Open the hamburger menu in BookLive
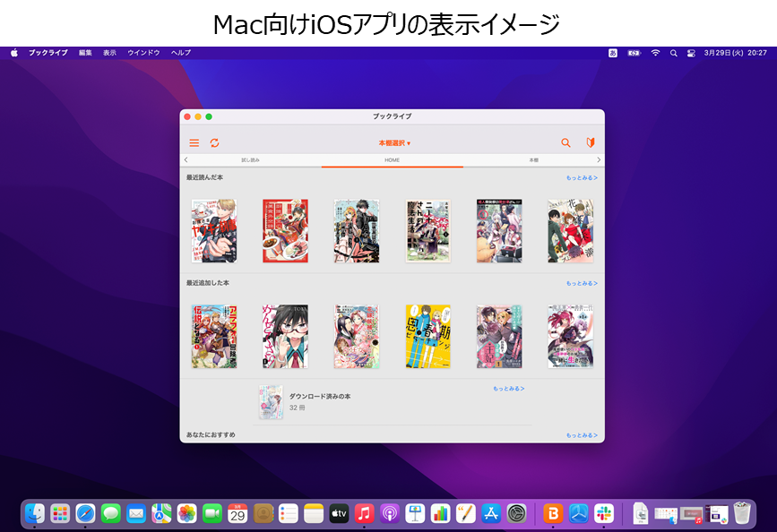Screen dimensions: 777x532 (x=194, y=143)
